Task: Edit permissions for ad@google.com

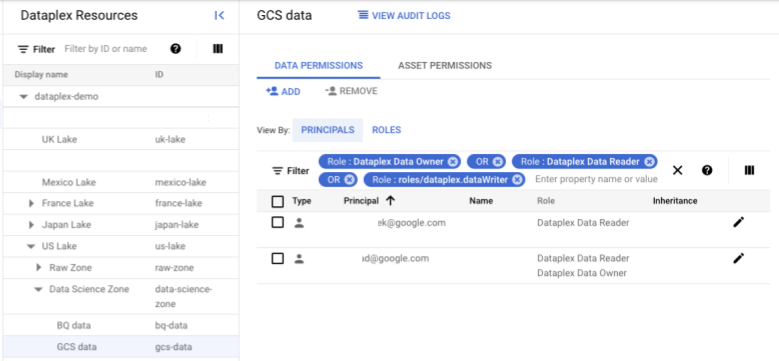Action: point(739,258)
